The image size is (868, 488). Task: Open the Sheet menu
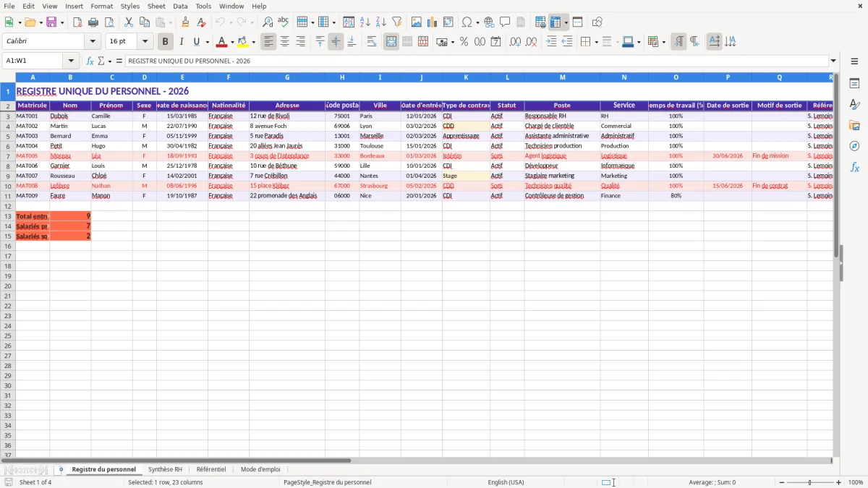click(x=156, y=6)
